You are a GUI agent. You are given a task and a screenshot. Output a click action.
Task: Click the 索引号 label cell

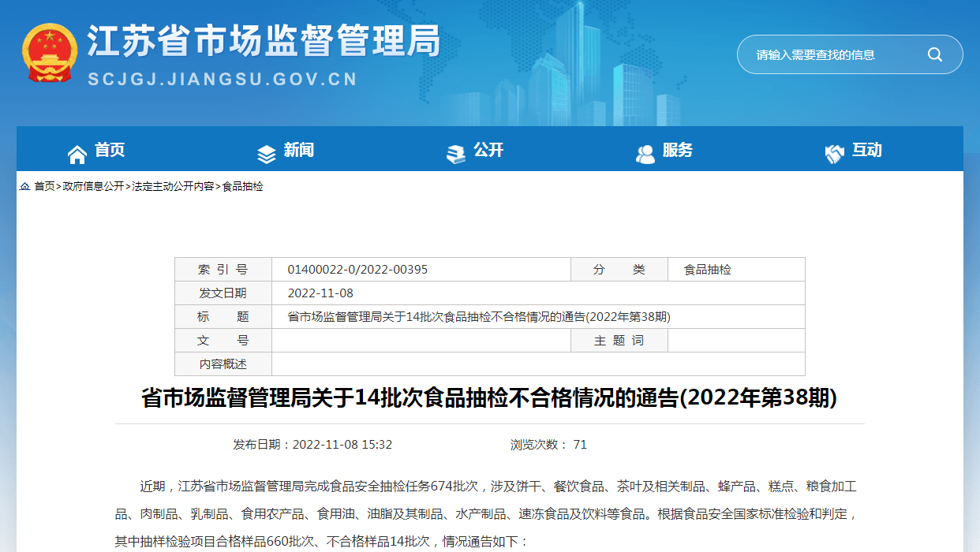pos(223,270)
